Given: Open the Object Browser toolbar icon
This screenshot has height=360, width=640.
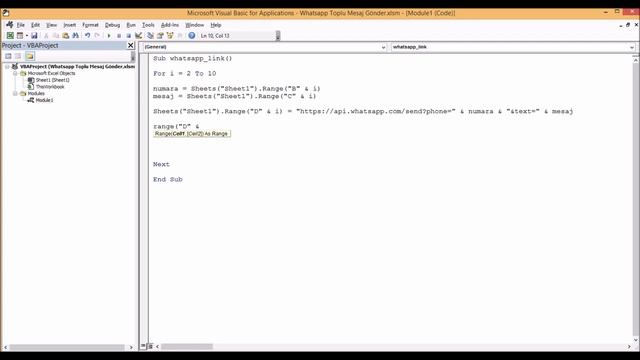Looking at the screenshot, I should pos(170,36).
